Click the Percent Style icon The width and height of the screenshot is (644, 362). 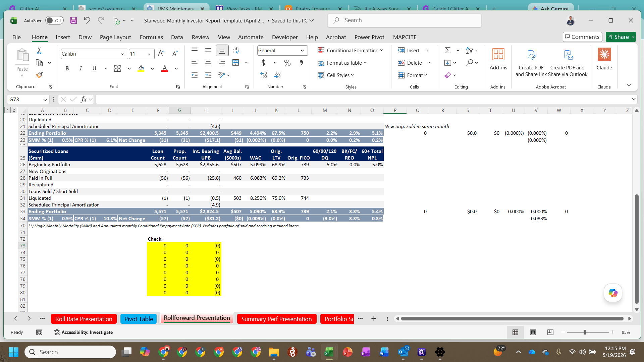(287, 63)
